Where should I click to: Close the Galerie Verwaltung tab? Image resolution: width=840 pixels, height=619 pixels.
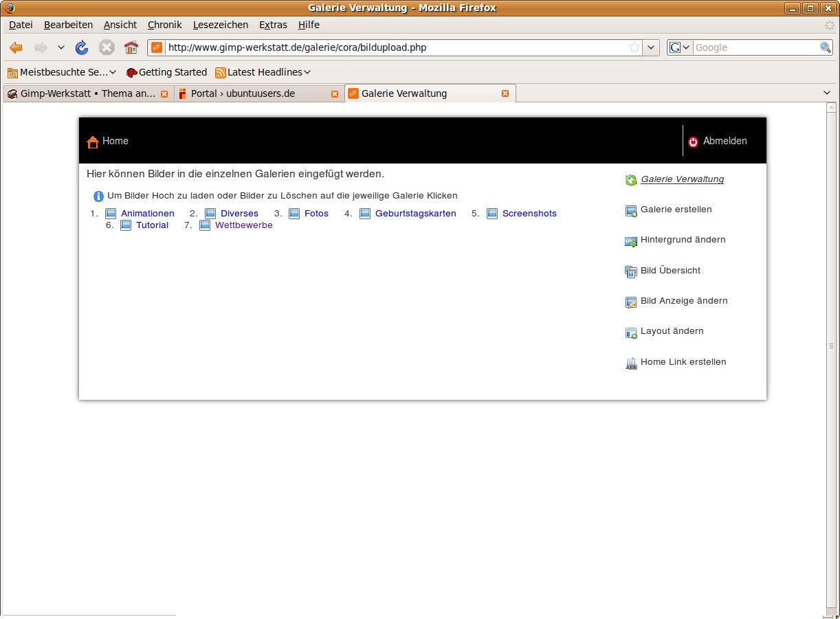click(x=505, y=93)
